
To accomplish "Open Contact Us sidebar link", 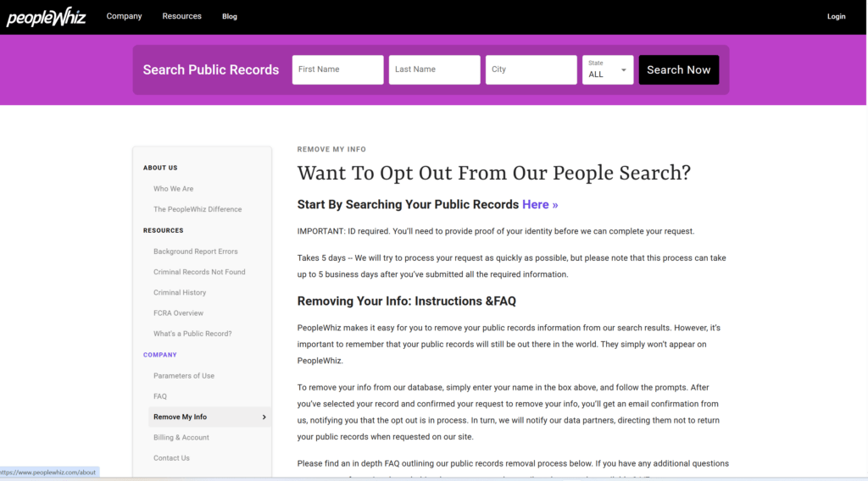I will point(171,458).
